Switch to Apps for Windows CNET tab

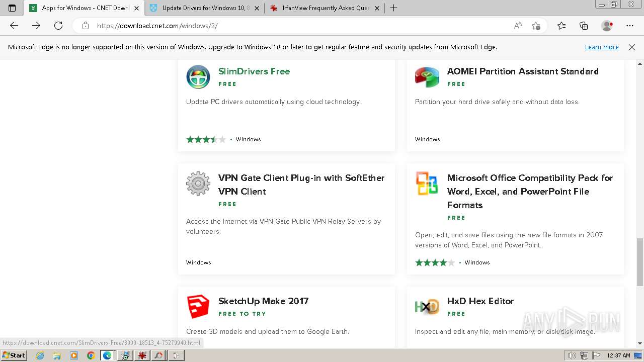(x=84, y=8)
